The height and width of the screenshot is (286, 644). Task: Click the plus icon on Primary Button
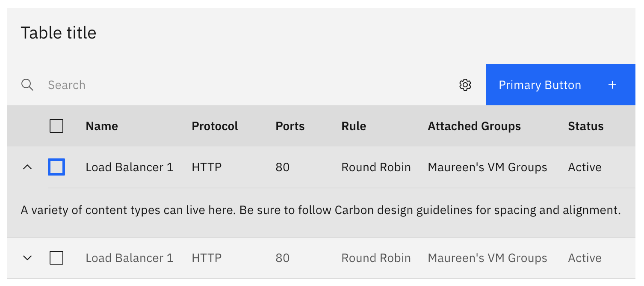tap(612, 85)
